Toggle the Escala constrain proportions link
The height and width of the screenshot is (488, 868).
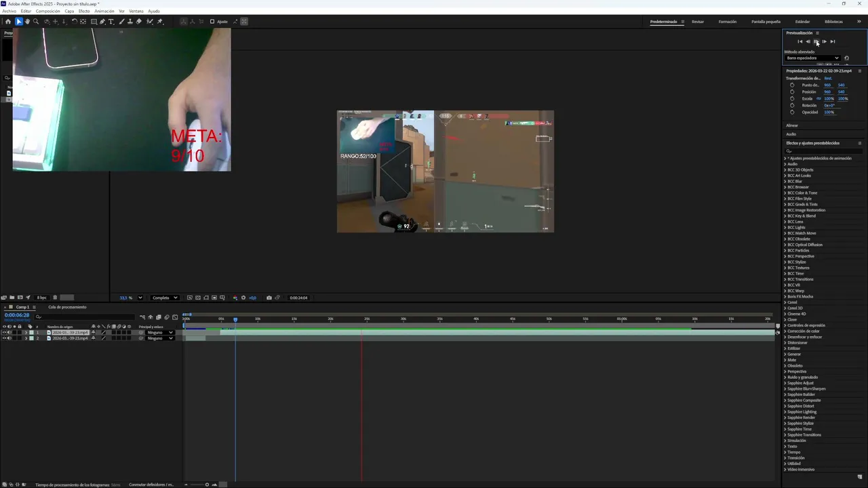click(x=819, y=98)
